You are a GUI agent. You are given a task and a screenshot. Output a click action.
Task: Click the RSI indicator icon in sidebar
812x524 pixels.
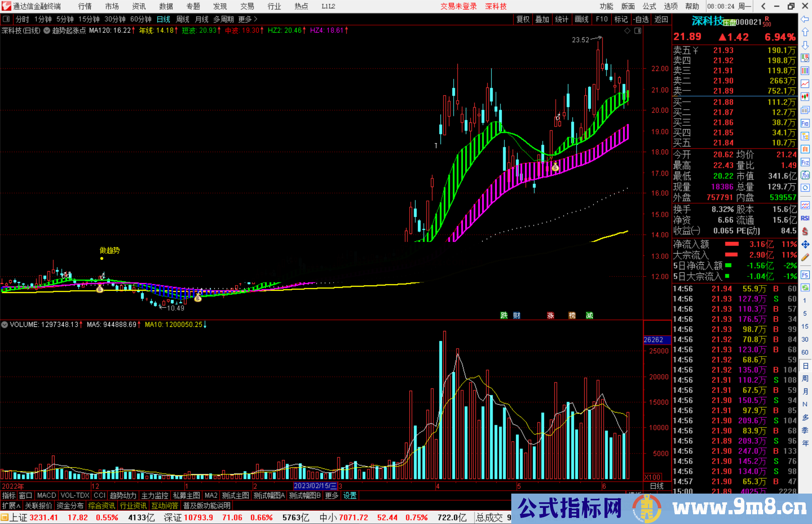click(x=805, y=218)
